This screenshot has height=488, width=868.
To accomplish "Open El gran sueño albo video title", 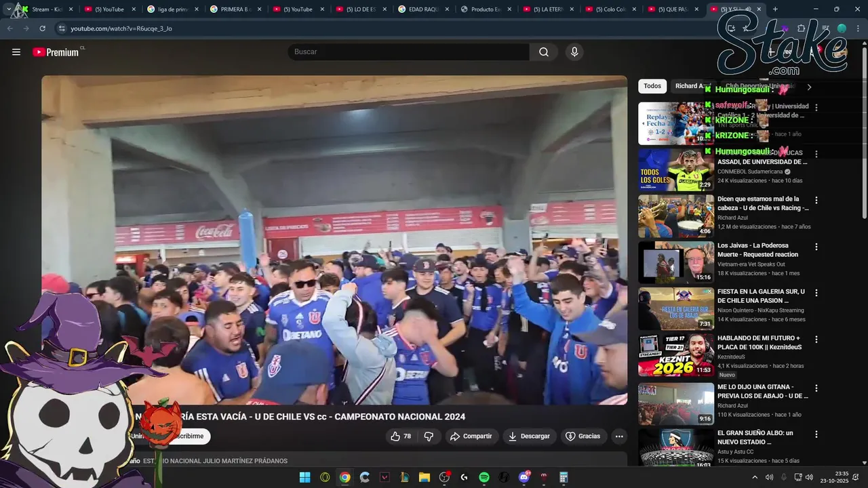I will pos(755,438).
